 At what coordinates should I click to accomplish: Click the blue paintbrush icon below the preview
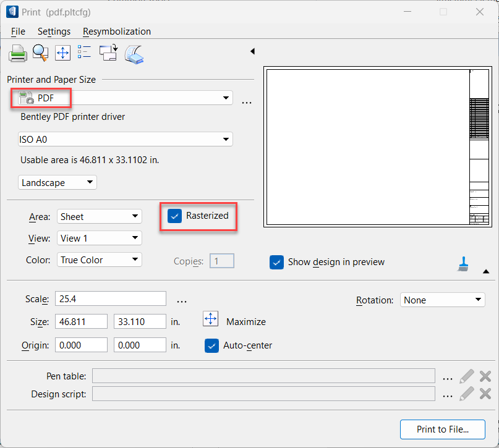click(x=463, y=263)
